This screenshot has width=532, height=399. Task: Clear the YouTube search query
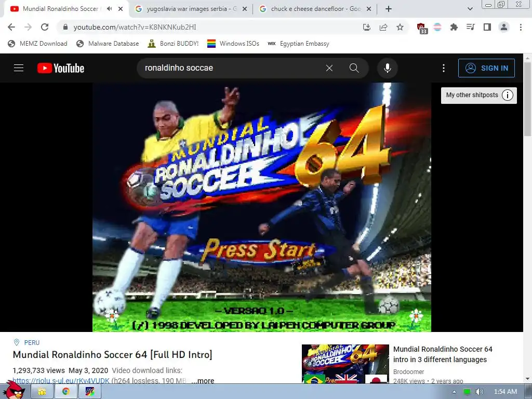[x=329, y=68]
